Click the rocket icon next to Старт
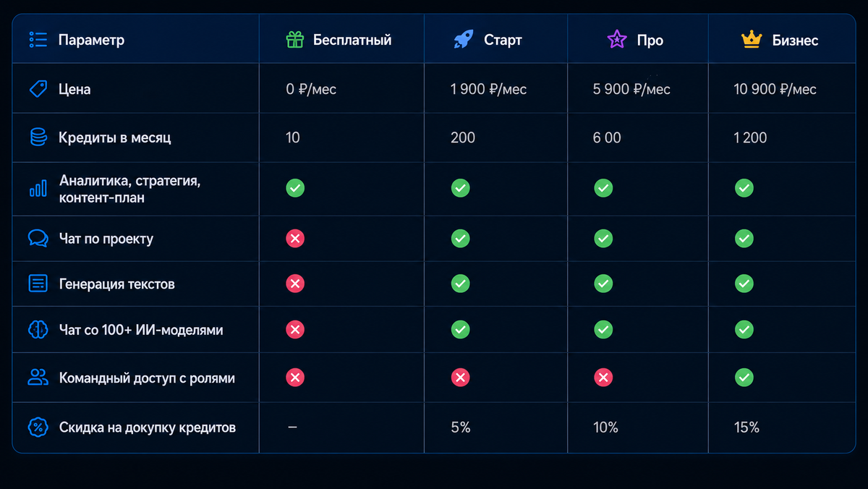Screen dimensions: 868x489 point(464,40)
